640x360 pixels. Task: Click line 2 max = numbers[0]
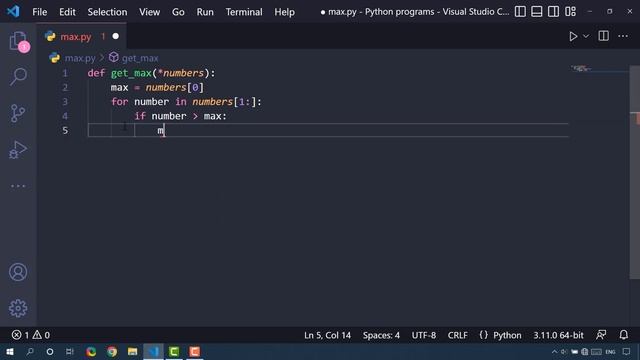coord(157,87)
